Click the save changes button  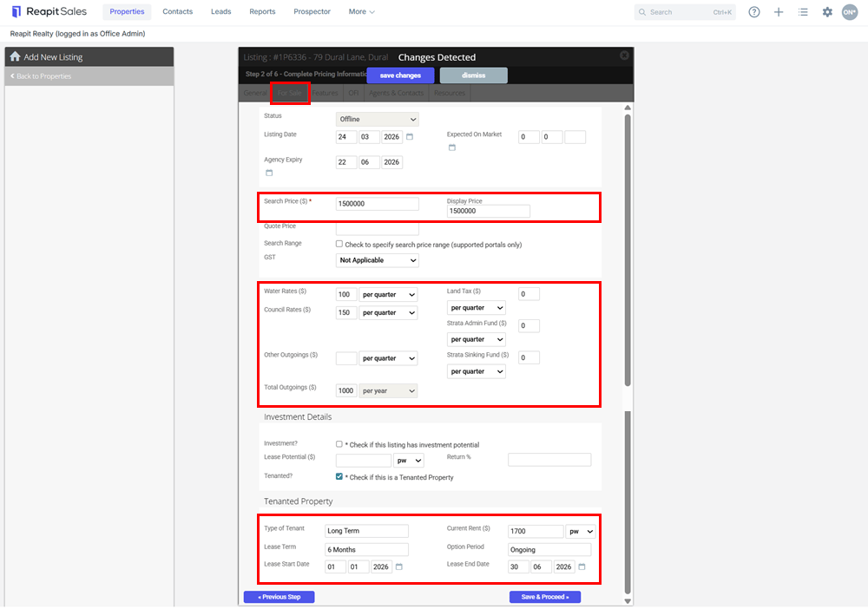(x=400, y=75)
